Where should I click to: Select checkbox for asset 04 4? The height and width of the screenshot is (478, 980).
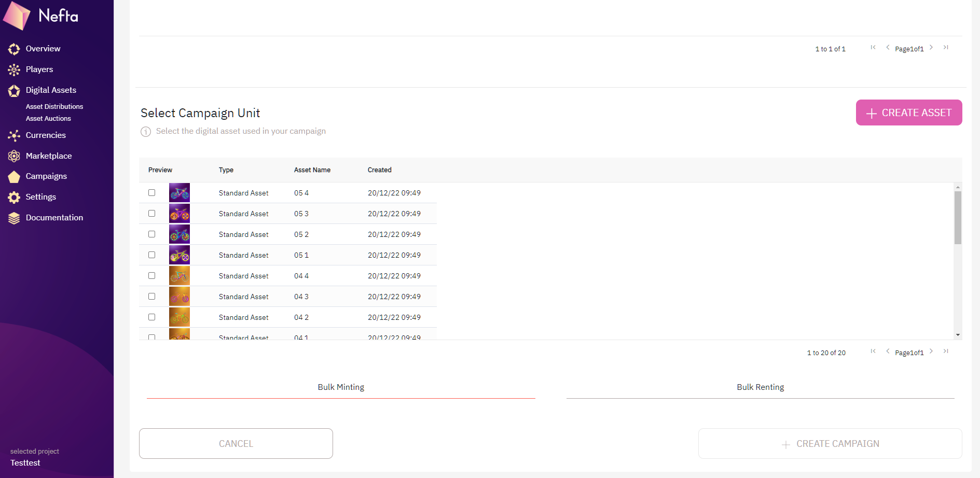(151, 275)
